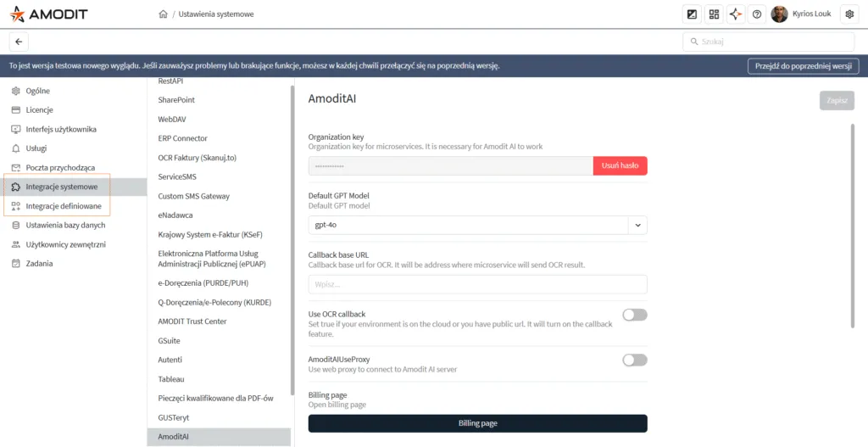Click the Licencje card icon

click(15, 110)
